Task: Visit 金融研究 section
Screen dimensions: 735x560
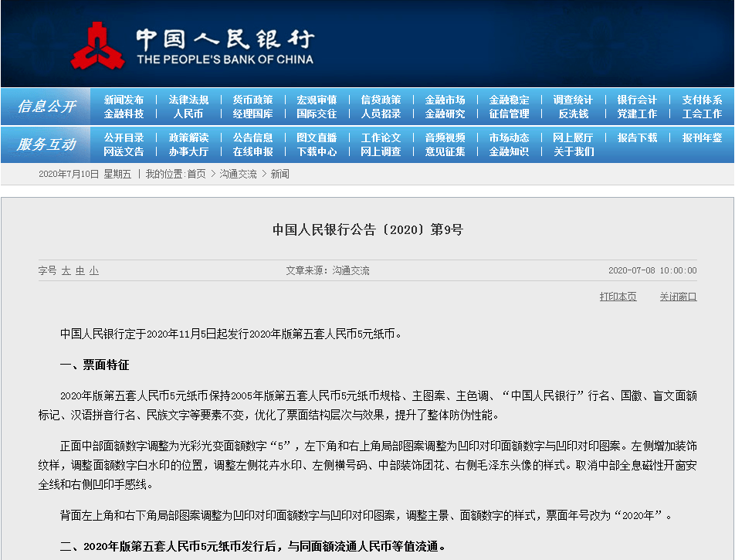Action: (x=445, y=114)
